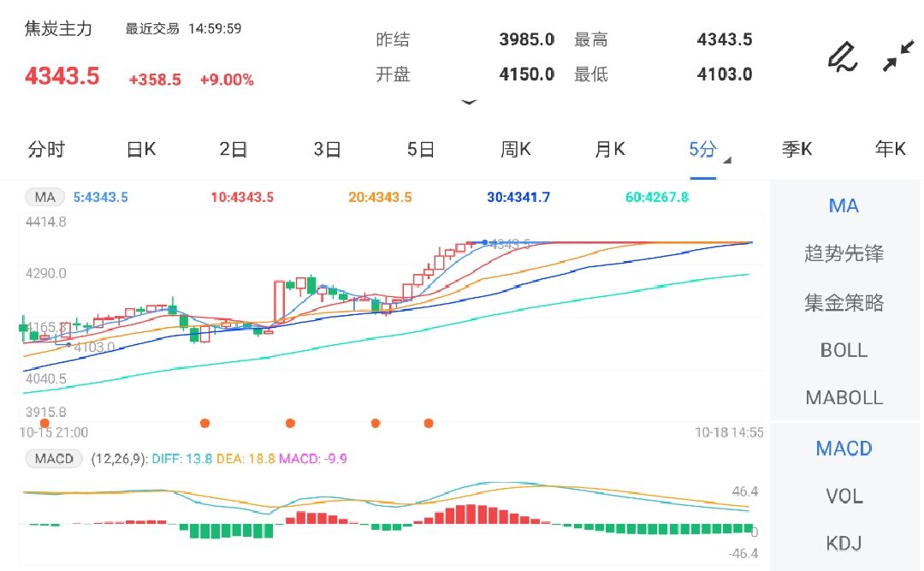
Task: Select the 5分 interval tab
Action: coord(702,149)
